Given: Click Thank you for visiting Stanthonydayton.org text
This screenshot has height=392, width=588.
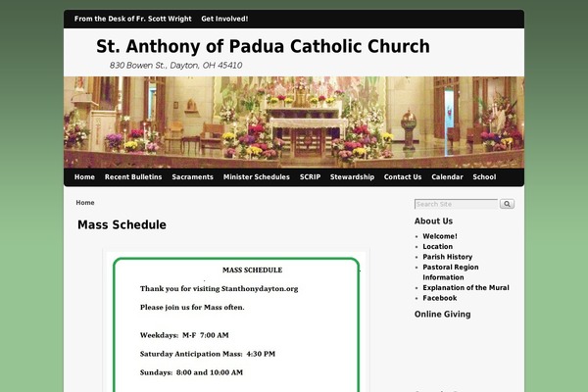Looking at the screenshot, I should [x=219, y=289].
